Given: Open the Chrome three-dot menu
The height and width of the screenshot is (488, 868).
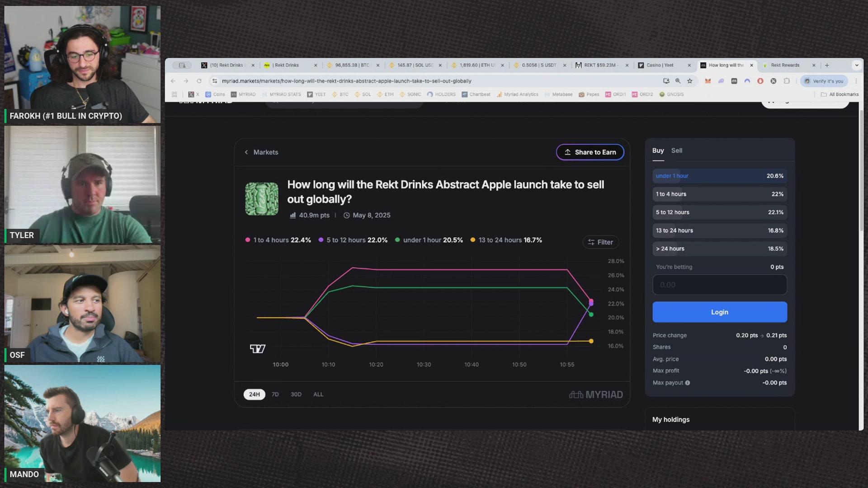Looking at the screenshot, I should click(856, 81).
